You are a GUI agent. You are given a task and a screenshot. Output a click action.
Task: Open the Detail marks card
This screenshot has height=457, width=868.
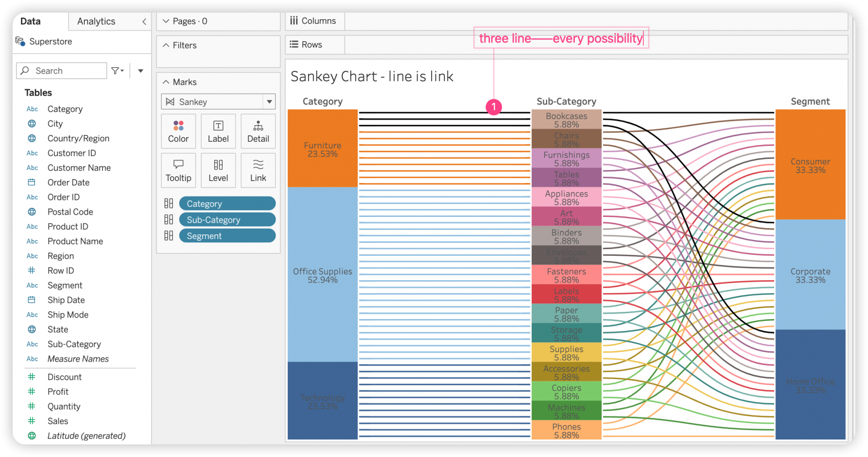[x=258, y=131]
